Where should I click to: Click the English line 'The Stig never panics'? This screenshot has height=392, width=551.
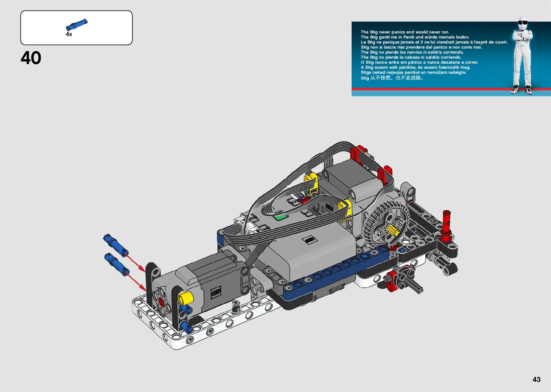(x=405, y=32)
